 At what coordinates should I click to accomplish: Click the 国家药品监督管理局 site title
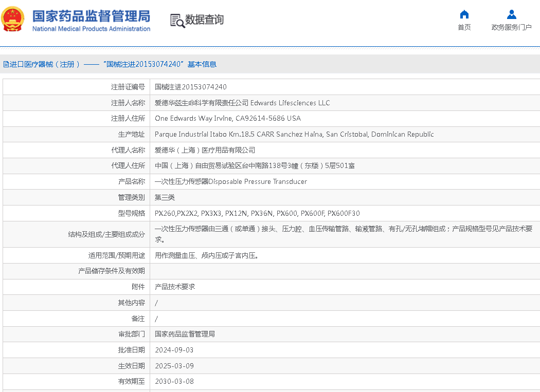coord(91,16)
